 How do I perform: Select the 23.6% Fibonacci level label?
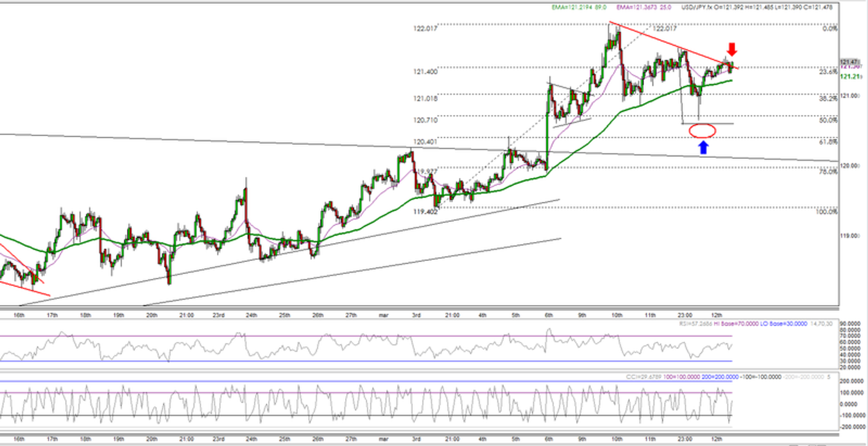click(828, 72)
